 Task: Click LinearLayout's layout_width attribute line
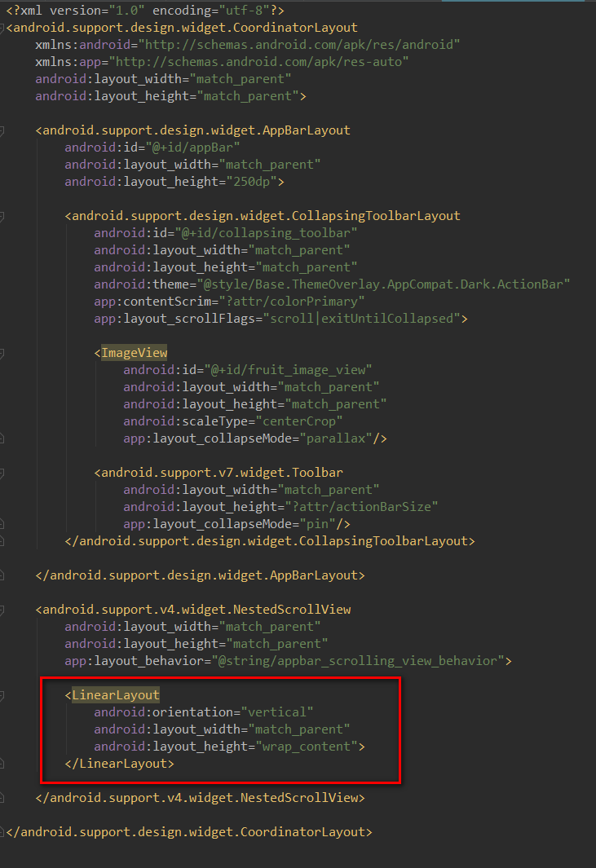point(222,729)
